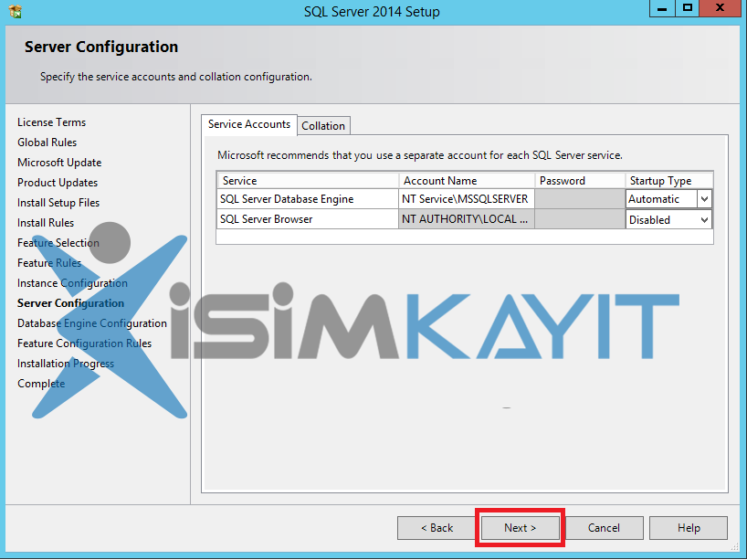The height and width of the screenshot is (560, 747).
Task: Switch to the Collation tab
Action: click(323, 126)
